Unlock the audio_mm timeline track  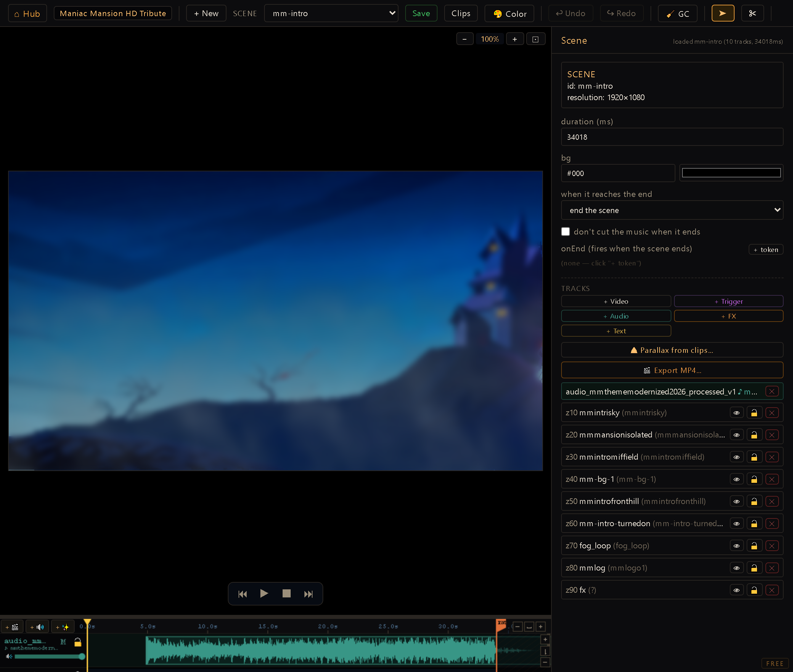point(78,642)
